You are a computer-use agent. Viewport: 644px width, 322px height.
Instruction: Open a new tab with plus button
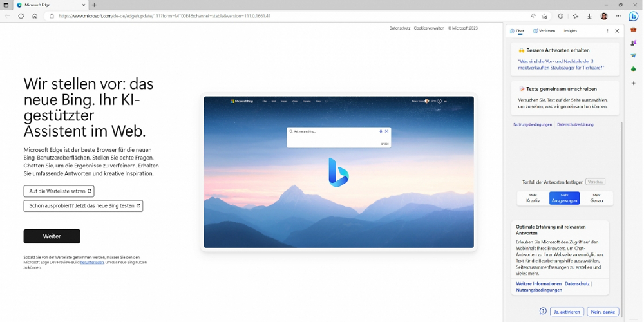(94, 5)
